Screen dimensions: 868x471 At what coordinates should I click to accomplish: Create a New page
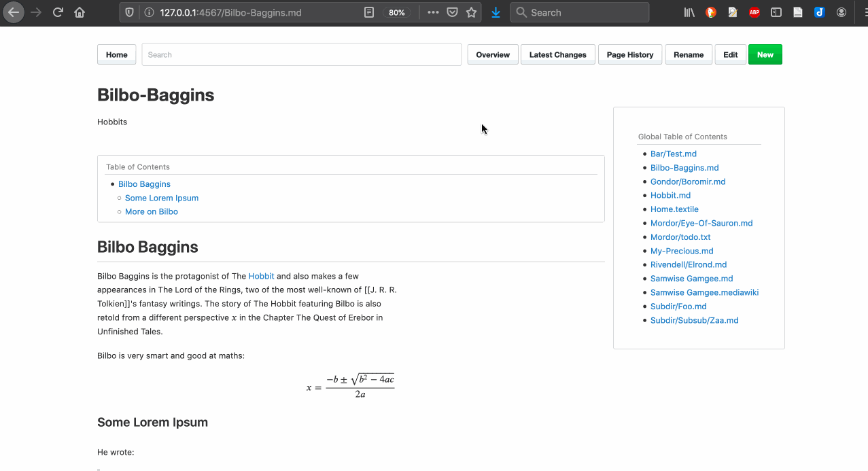765,55
